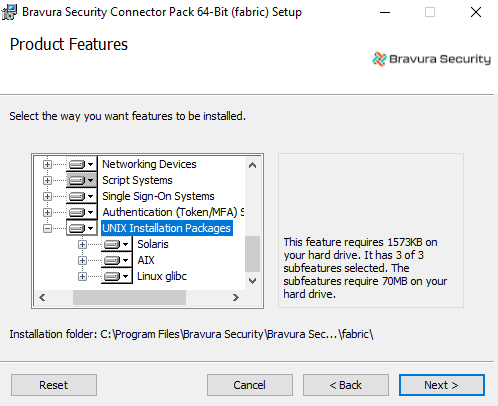The image size is (498, 406).
Task: Click the Next button
Action: 442,385
